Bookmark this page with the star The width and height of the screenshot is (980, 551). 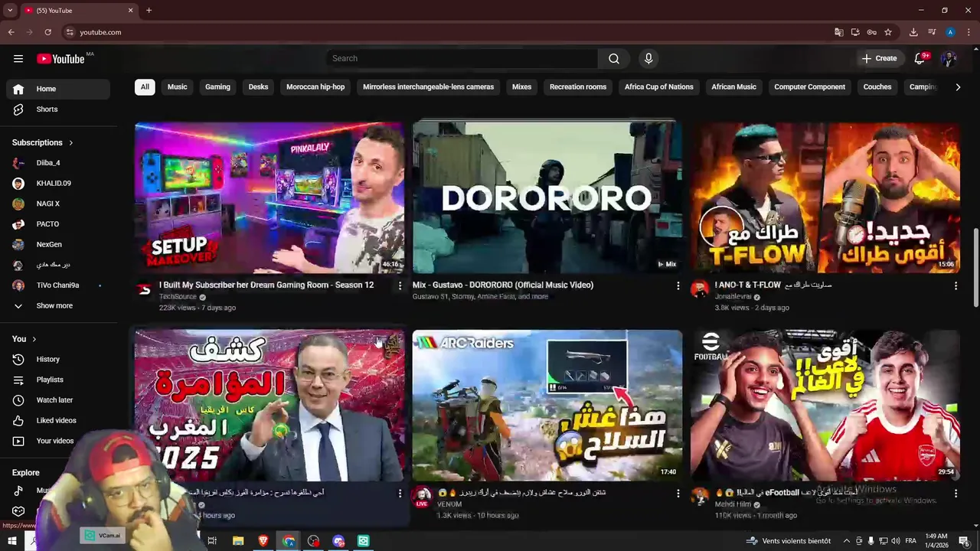(888, 32)
